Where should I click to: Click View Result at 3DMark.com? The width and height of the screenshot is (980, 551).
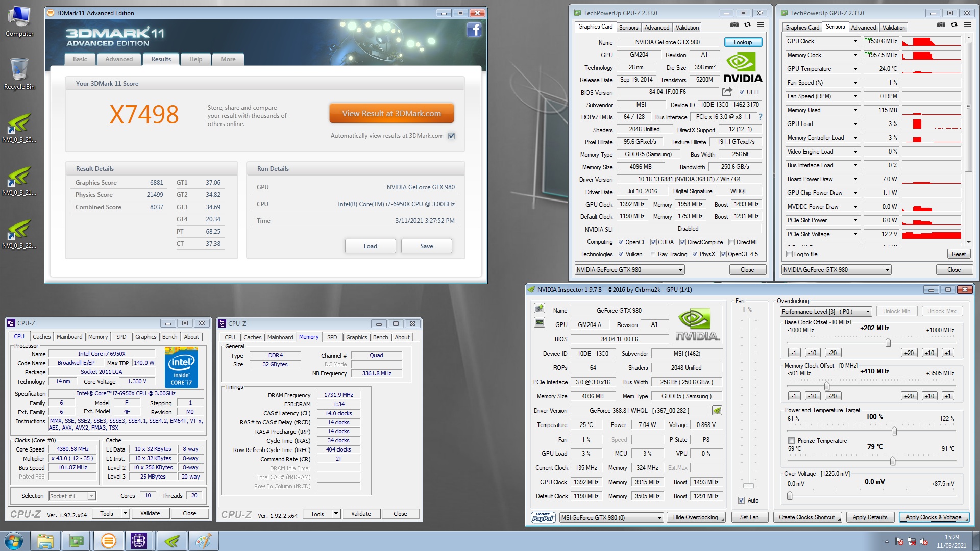pyautogui.click(x=391, y=114)
